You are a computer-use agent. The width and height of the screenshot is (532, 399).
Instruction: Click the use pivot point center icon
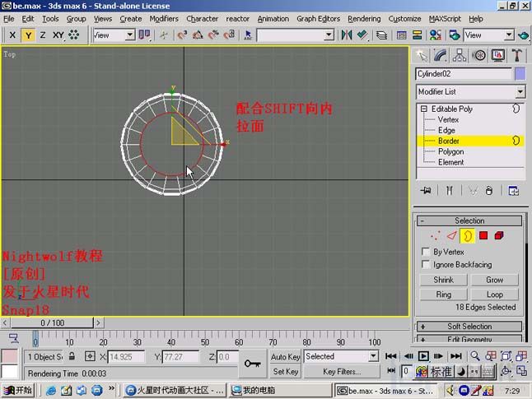145,35
